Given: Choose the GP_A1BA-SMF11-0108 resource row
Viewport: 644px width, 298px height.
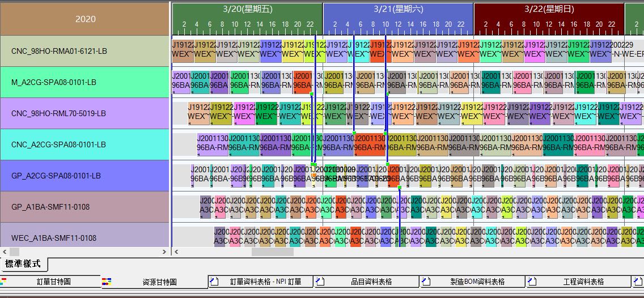Looking at the screenshot, I should (x=85, y=207).
